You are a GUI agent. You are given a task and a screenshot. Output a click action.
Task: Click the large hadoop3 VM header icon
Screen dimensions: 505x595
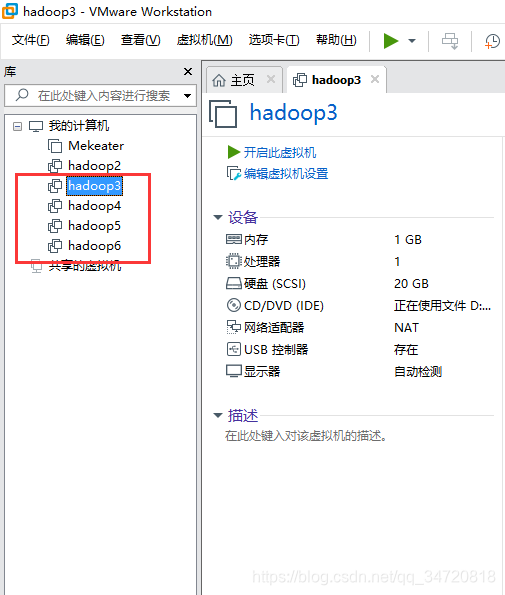pyautogui.click(x=223, y=113)
